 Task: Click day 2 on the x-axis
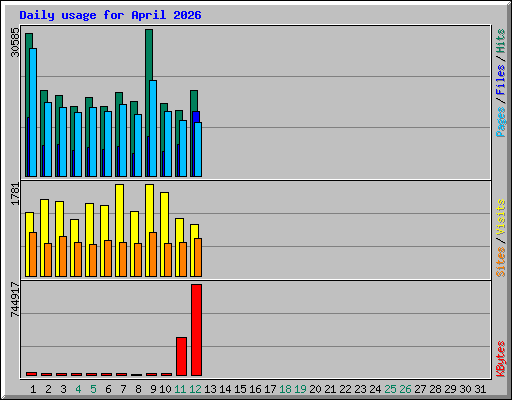coord(48,389)
